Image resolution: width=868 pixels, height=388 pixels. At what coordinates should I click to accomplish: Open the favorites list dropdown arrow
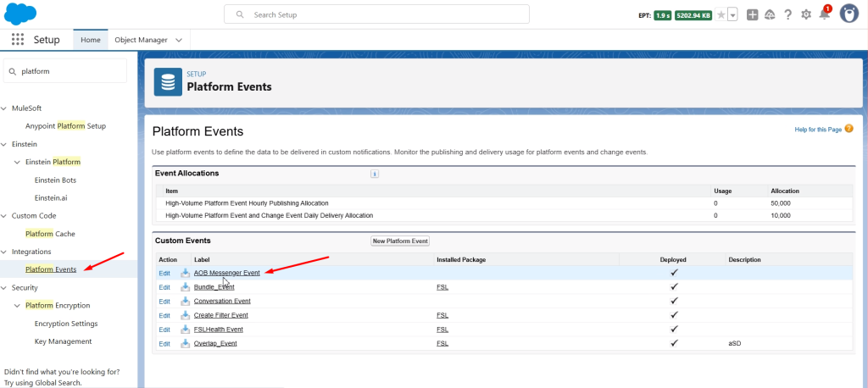[x=732, y=15]
